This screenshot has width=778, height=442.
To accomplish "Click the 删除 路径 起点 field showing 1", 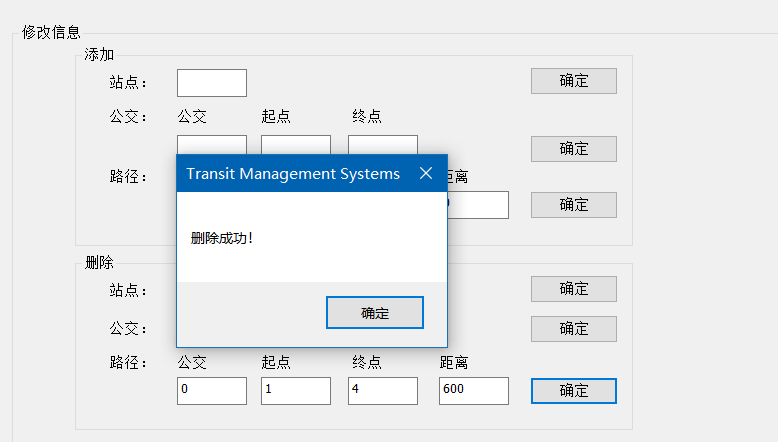I will (x=296, y=391).
